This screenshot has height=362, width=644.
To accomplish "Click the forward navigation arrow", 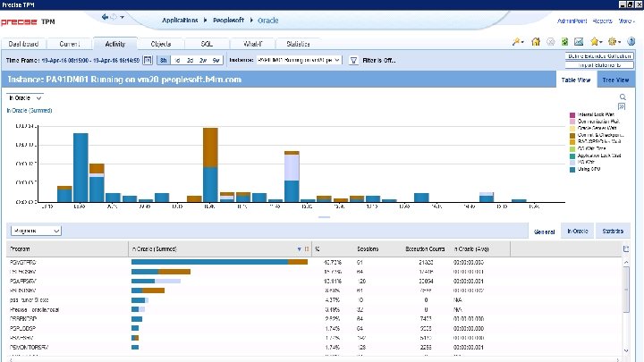I will [x=114, y=17].
